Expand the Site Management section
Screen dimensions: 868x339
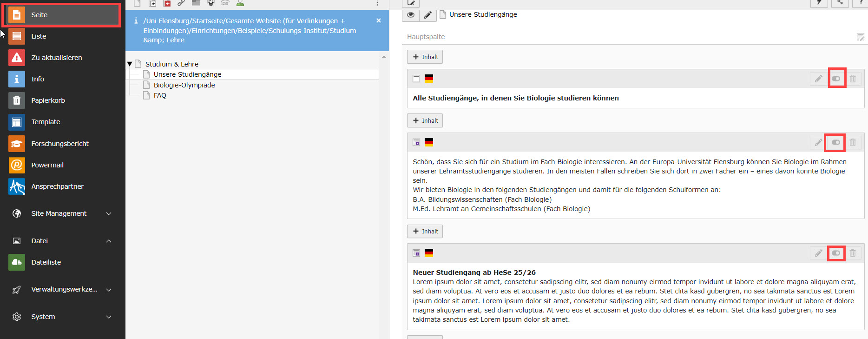pos(109,213)
